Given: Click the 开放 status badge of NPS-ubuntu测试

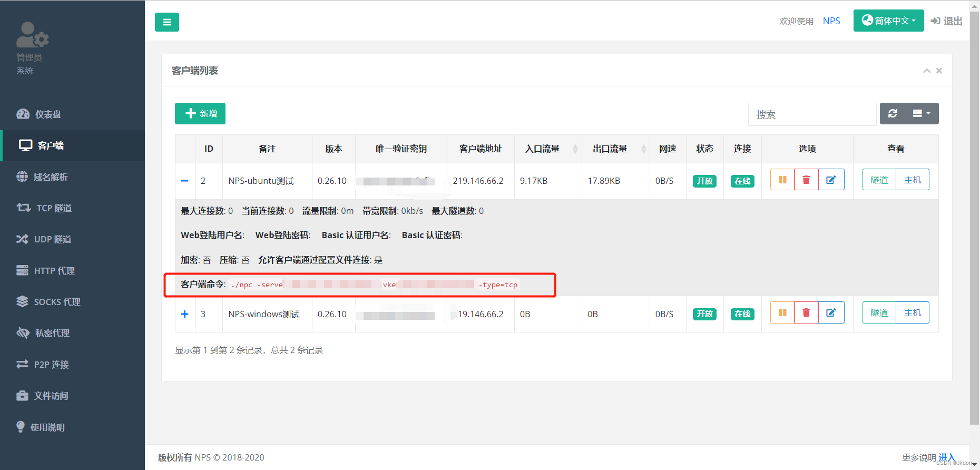Looking at the screenshot, I should click(704, 181).
